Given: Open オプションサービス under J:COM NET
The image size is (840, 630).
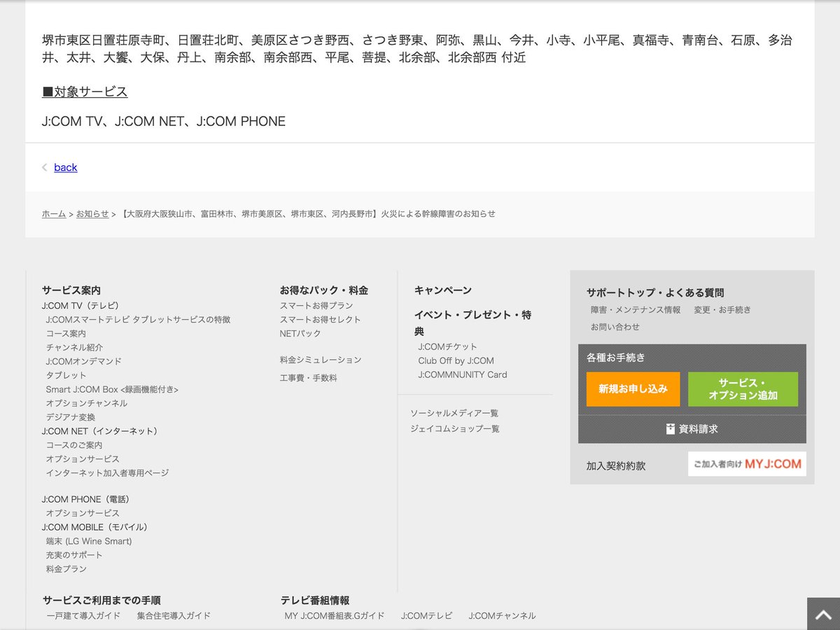Looking at the screenshot, I should [x=83, y=459].
